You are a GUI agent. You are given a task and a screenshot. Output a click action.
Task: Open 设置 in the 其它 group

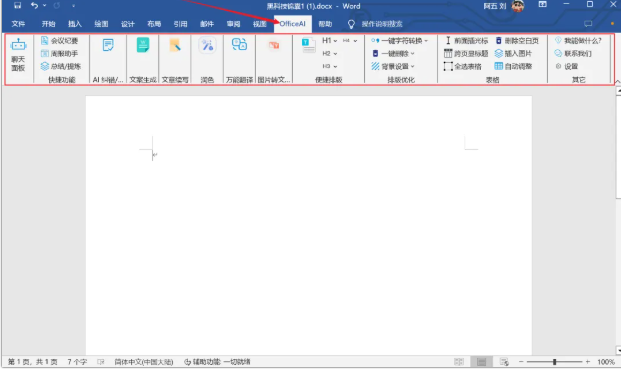pyautogui.click(x=567, y=66)
